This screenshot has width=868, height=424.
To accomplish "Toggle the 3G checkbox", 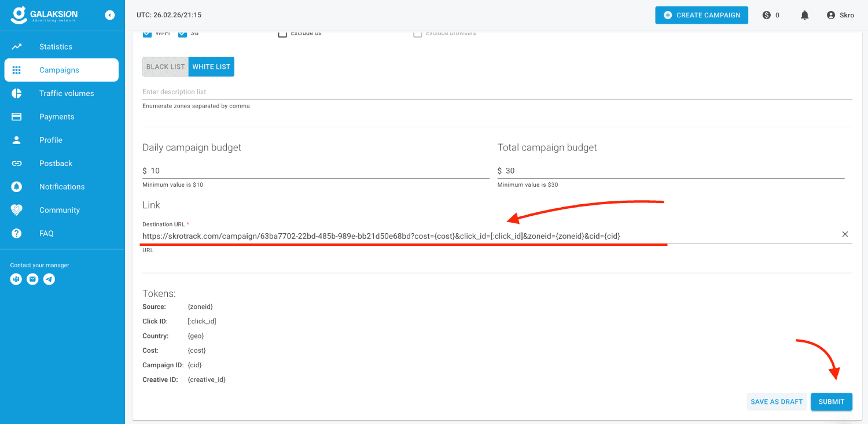I will click(183, 34).
